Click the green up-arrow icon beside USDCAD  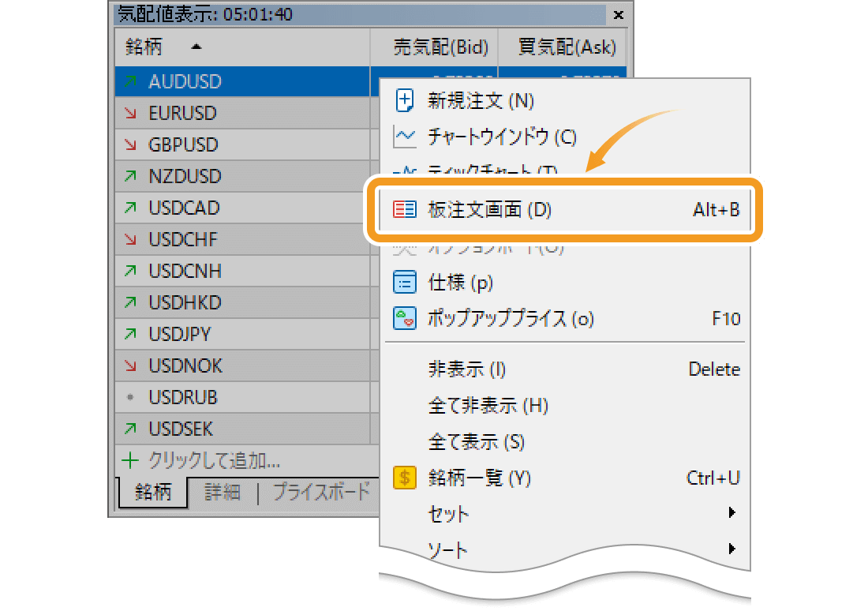pos(130,208)
